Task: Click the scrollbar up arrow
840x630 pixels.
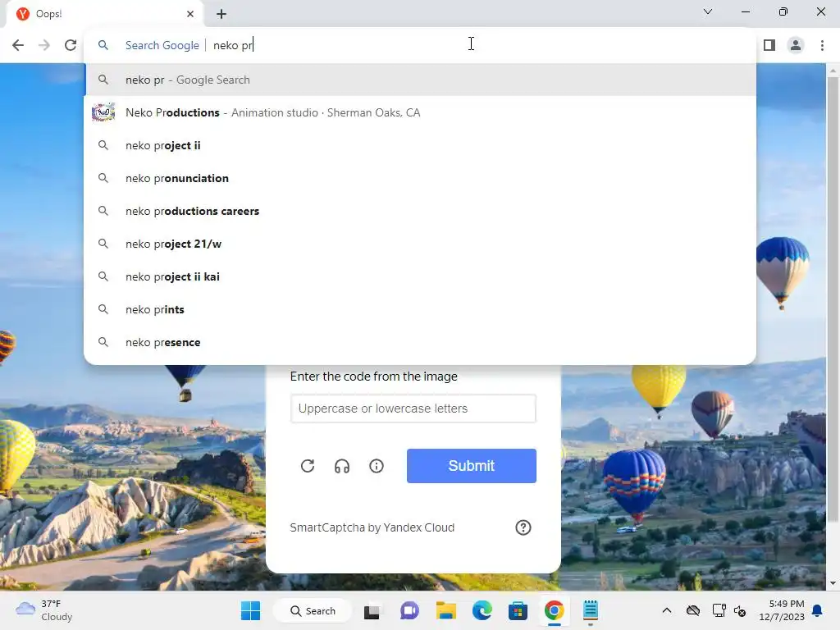Action: click(x=833, y=71)
